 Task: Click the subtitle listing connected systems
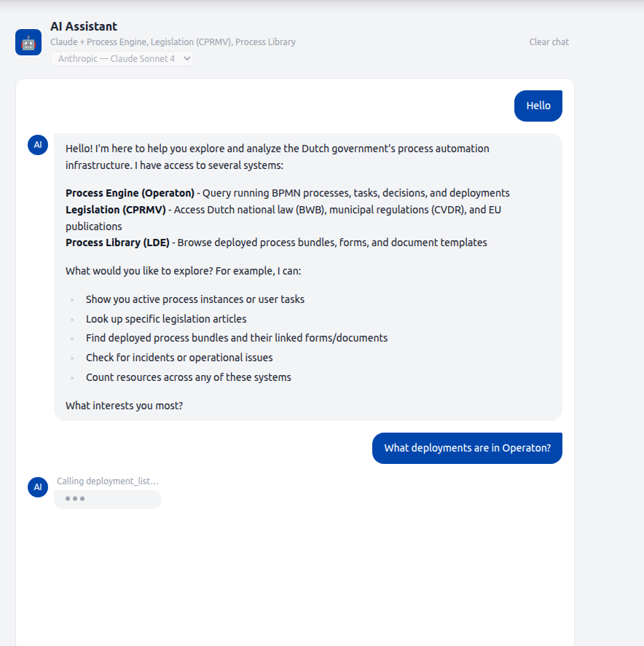point(173,42)
